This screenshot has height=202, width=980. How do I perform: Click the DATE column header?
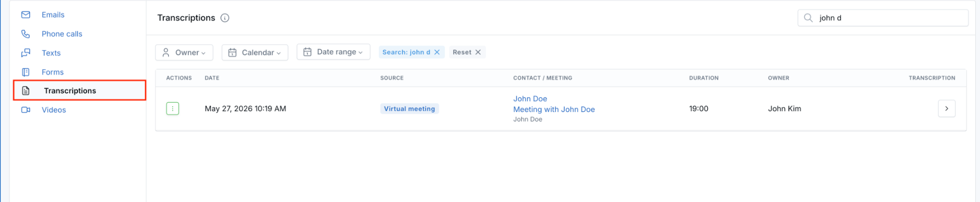click(212, 78)
